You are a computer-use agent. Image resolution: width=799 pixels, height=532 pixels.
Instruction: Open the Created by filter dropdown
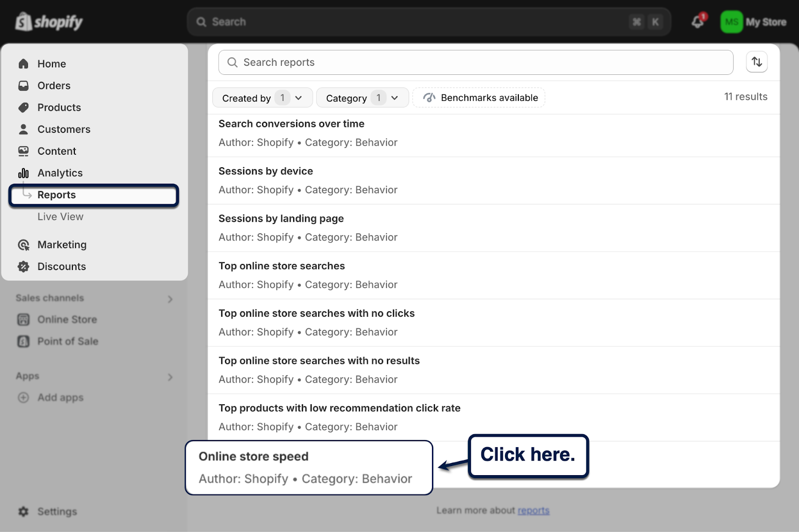[x=263, y=98]
